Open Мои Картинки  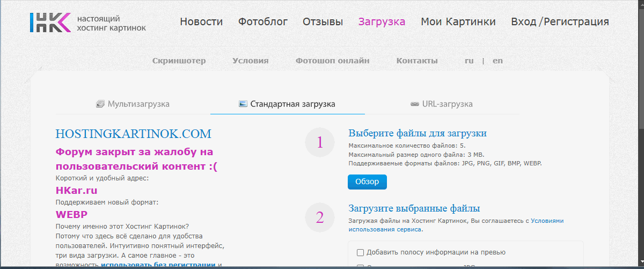tap(458, 22)
